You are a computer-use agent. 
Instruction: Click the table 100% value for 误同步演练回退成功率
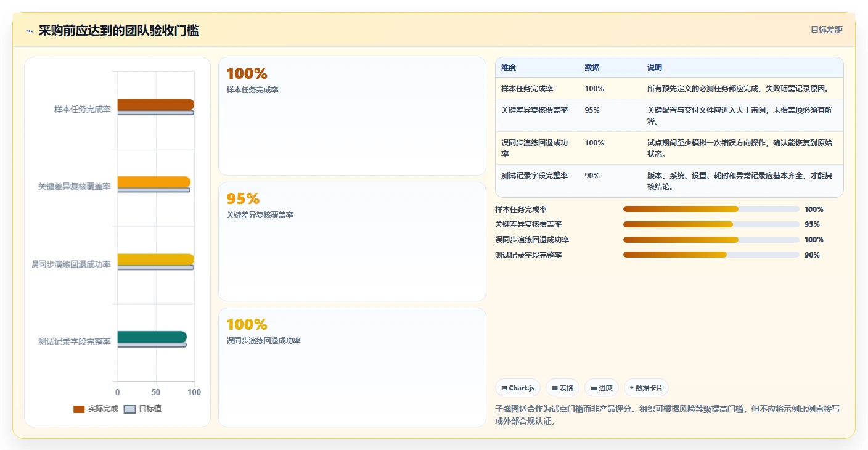[594, 143]
